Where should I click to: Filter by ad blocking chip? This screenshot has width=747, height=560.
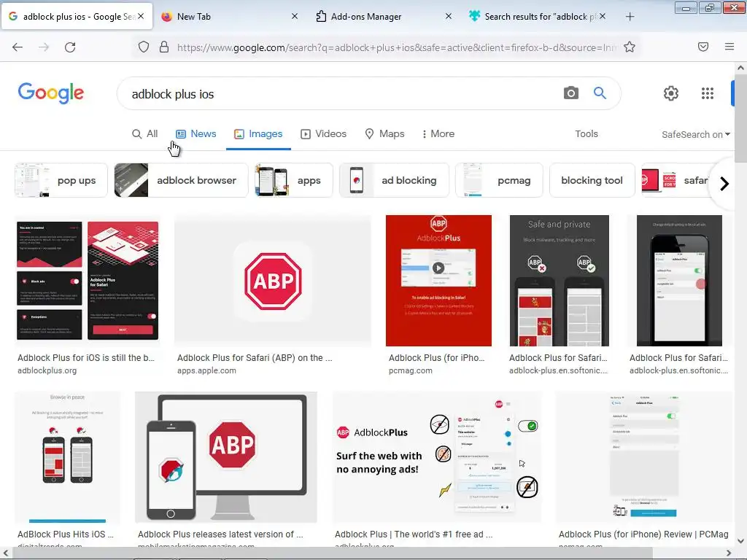pos(394,180)
